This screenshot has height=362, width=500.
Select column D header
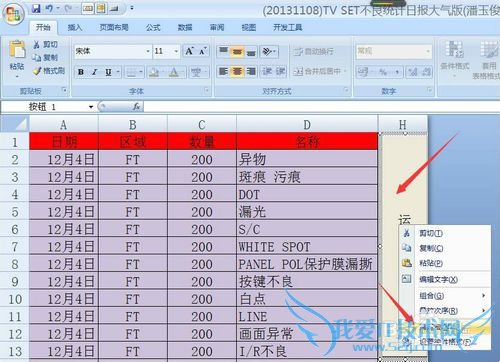pos(307,124)
